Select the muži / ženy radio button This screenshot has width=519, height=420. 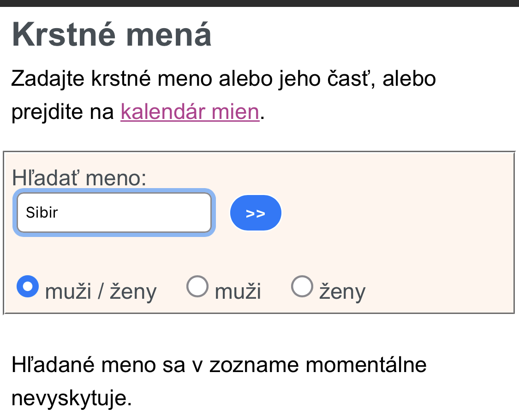coord(28,286)
